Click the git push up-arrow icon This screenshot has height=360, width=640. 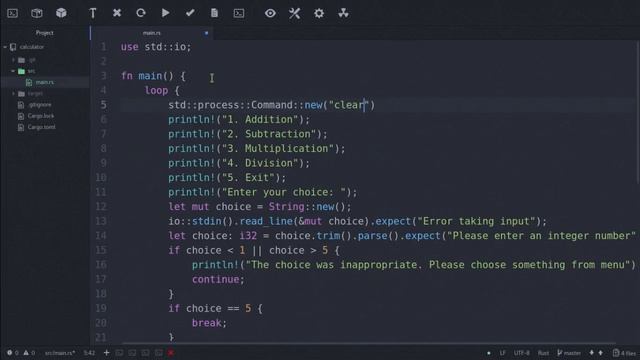click(600, 353)
